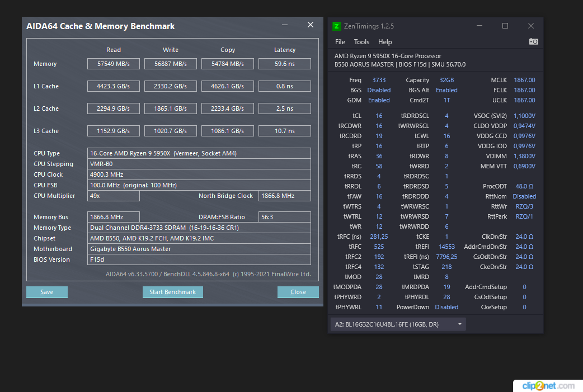The height and width of the screenshot is (392, 583).
Task: Minimize the ZenTimings window
Action: 479,26
